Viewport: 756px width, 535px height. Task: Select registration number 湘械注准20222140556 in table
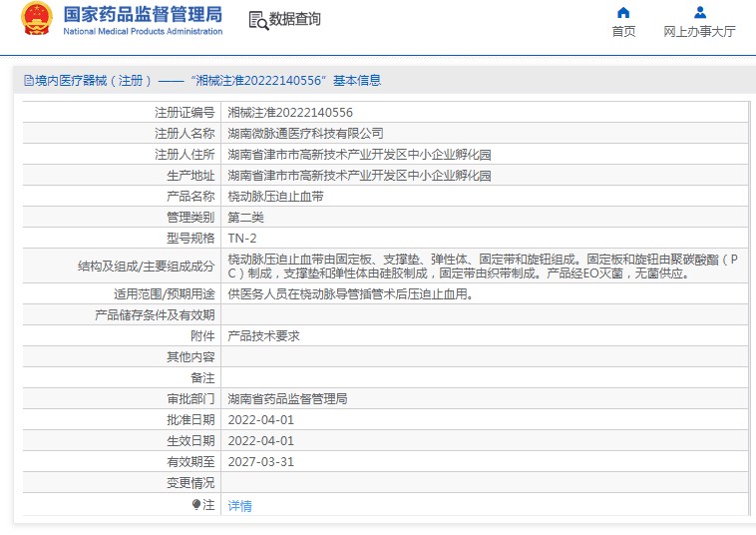[x=290, y=113]
